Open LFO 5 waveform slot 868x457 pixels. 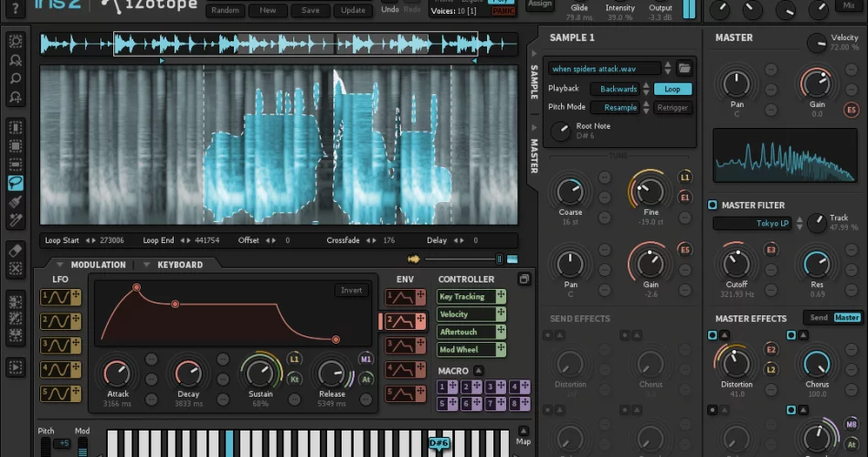pos(61,393)
